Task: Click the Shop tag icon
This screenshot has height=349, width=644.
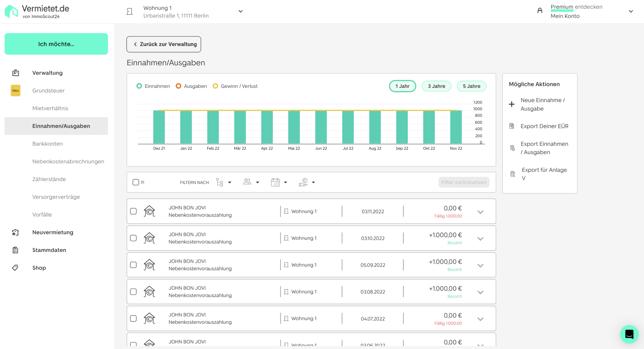Action: tap(15, 268)
